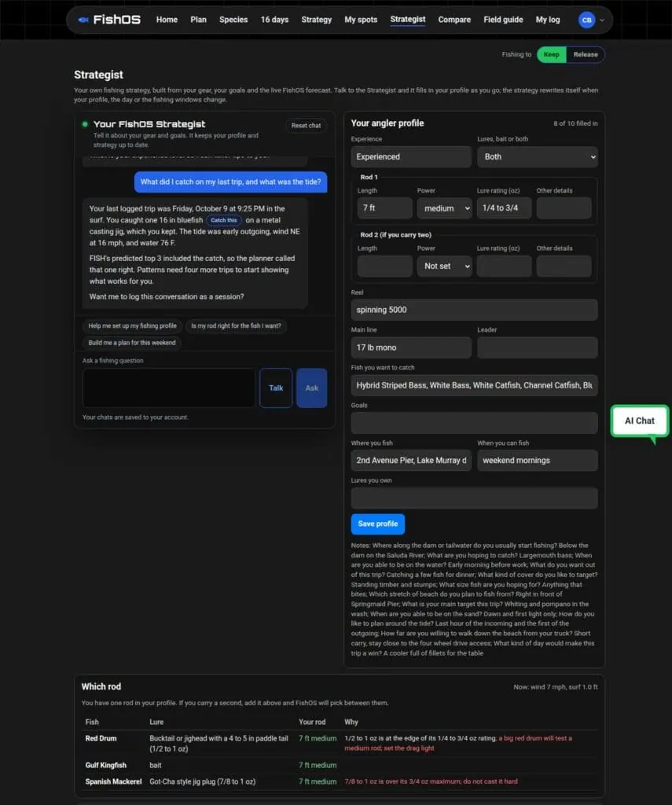Choose 'Build me a plan for this weekend'
672x805 pixels.
132,343
